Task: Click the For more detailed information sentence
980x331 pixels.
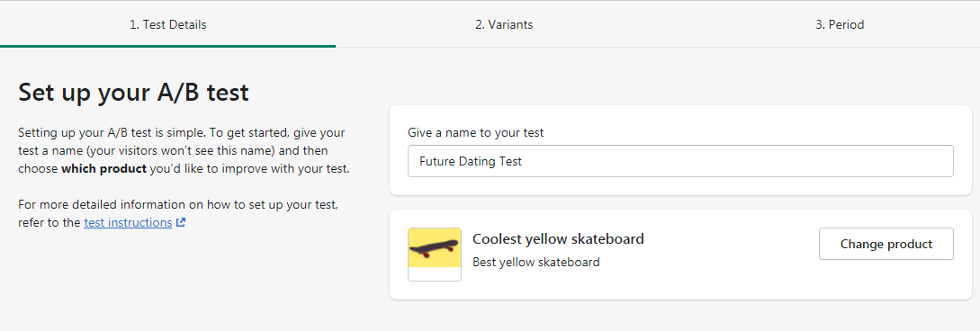Action: click(179, 213)
